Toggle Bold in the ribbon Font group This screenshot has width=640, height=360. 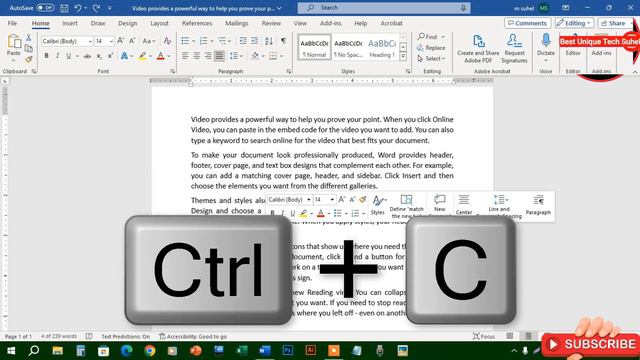47,56
